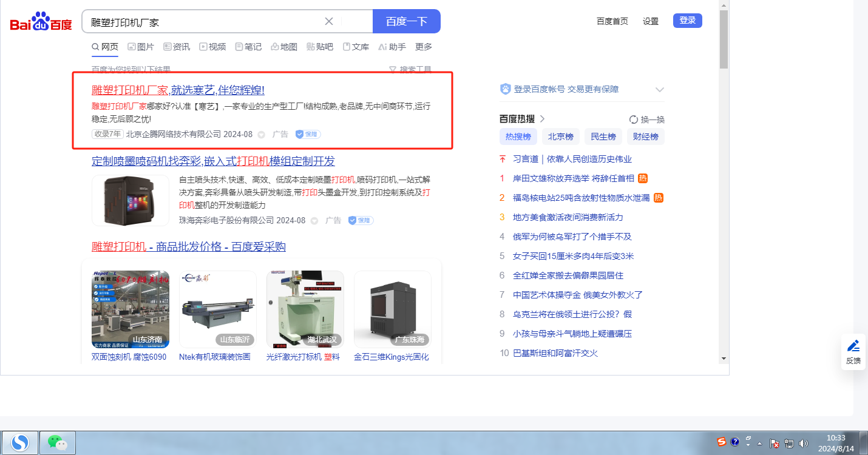Go to the 视频 tab
868x455 pixels.
click(212, 47)
